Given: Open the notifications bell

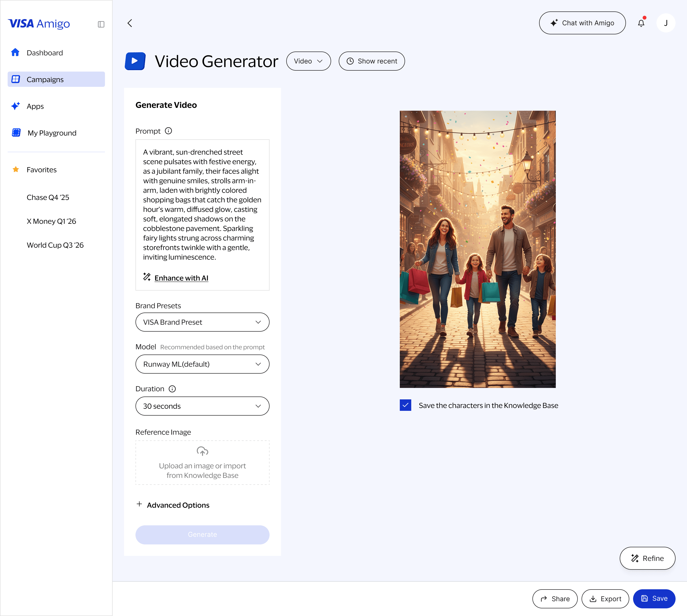Looking at the screenshot, I should [x=641, y=23].
